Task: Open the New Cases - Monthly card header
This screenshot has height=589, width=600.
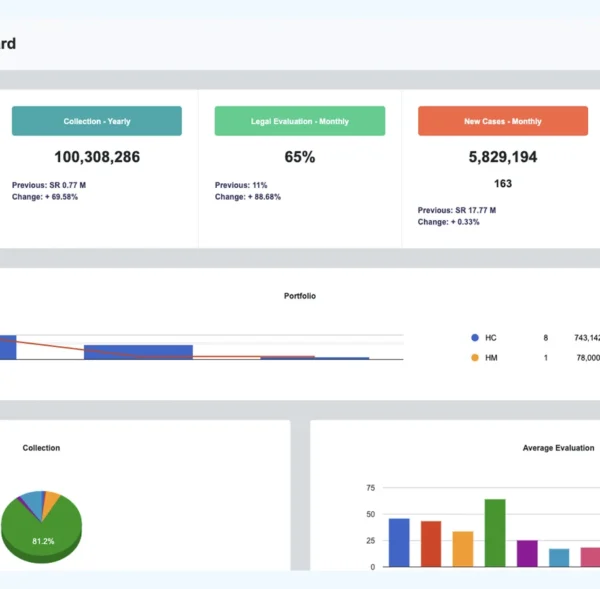Action: click(x=502, y=121)
